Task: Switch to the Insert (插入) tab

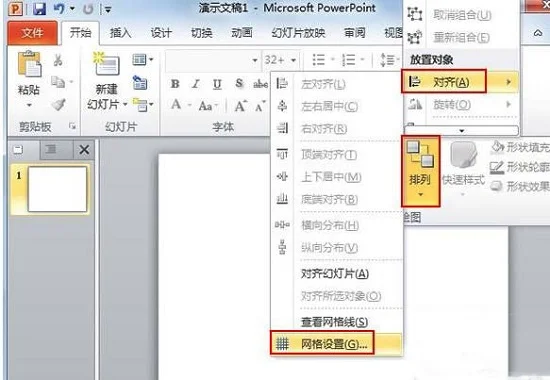Action: coord(120,33)
